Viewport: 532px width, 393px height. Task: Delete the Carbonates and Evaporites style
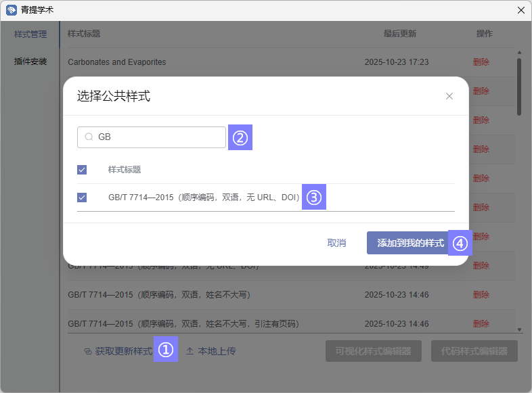[481, 62]
